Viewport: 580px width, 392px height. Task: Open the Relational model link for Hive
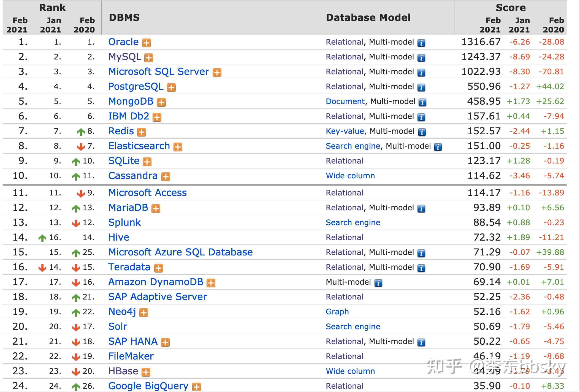pos(345,237)
